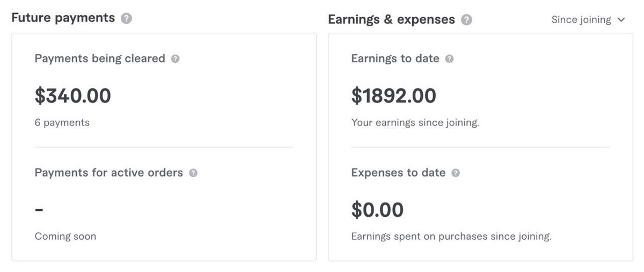Viewport: 644px width, 272px height.
Task: Click help icon beside Future payments heading
Action: (126, 19)
